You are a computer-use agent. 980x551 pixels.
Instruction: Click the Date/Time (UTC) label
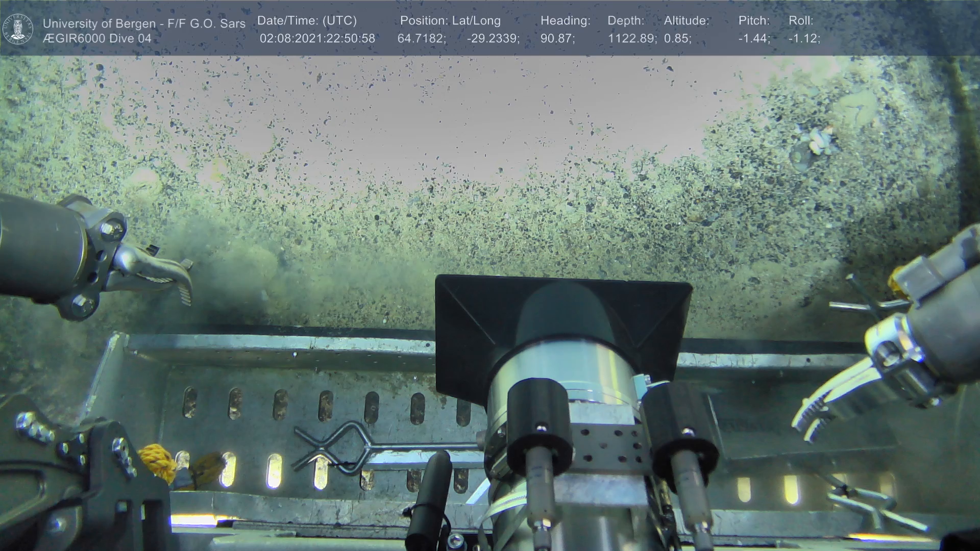point(307,21)
